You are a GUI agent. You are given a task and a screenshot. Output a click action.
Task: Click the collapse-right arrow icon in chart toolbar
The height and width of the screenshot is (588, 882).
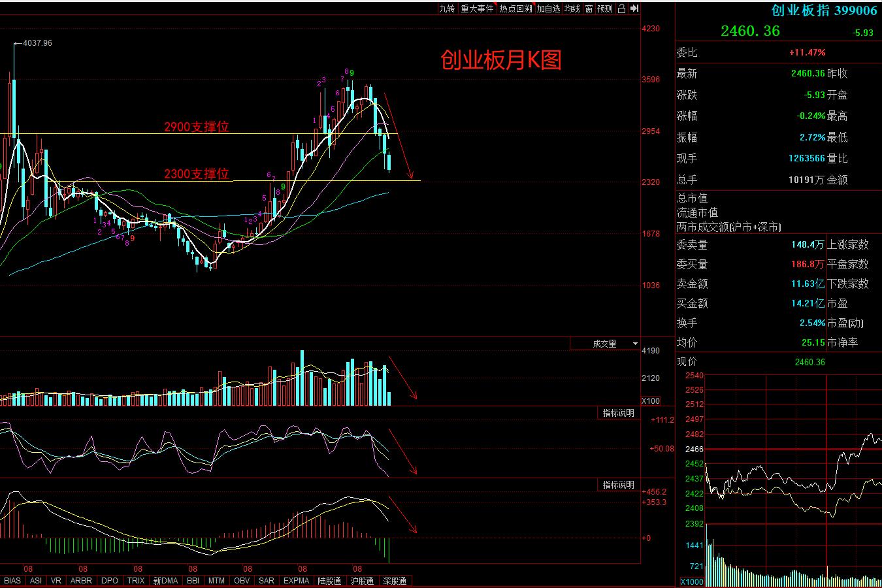tap(634, 8)
